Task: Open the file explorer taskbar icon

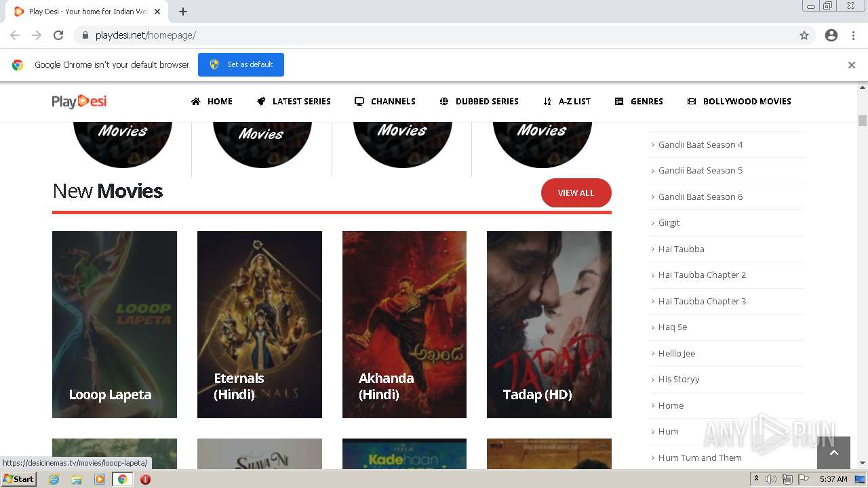Action: tap(77, 479)
